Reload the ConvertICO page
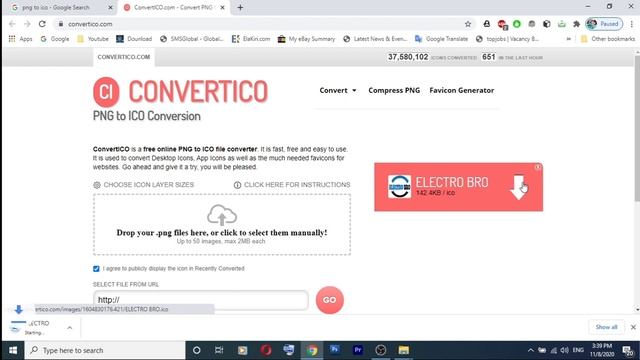 42,24
